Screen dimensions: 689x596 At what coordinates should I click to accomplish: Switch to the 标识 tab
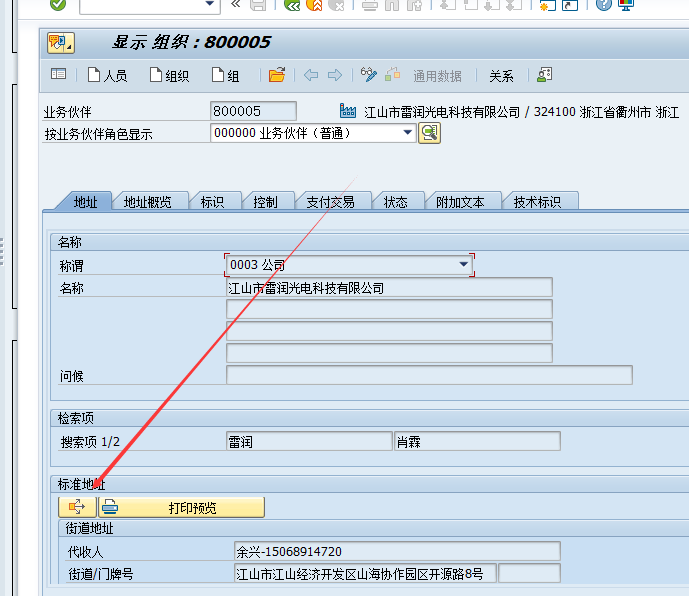[x=212, y=202]
